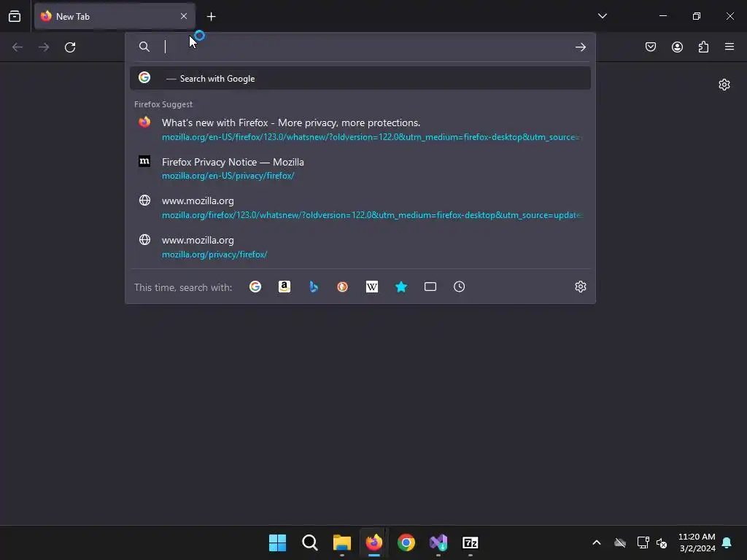Open the Firefox account menu

[x=677, y=47]
